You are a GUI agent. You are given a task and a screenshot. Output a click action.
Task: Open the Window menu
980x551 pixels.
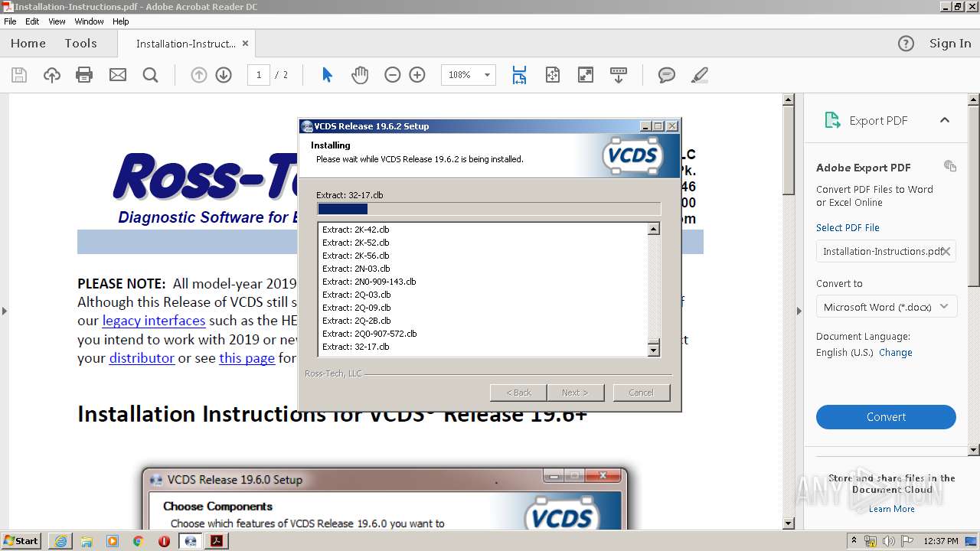click(x=90, y=21)
